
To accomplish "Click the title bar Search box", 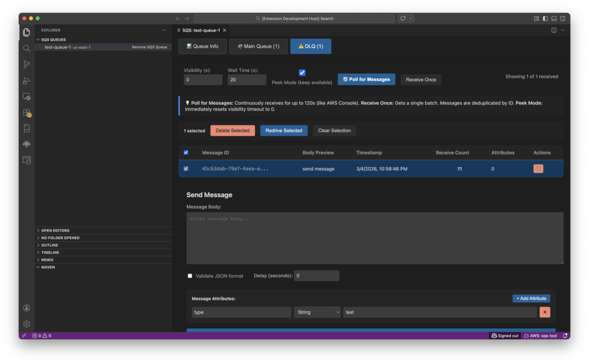I will (294, 18).
